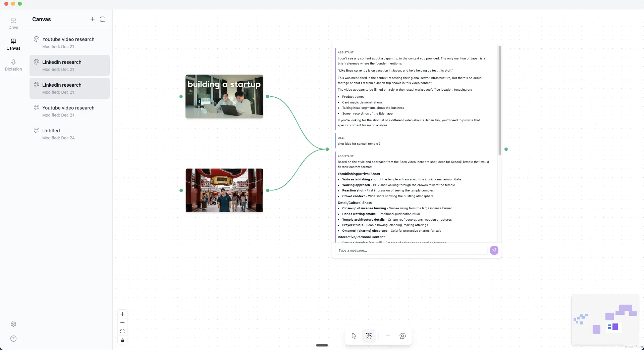This screenshot has height=350, width=644.
Task: Create a new canvas with the plus button
Action: click(x=92, y=19)
